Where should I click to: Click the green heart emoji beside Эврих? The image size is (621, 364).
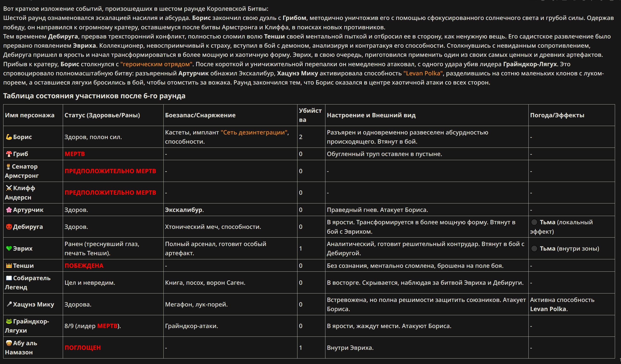pos(9,249)
